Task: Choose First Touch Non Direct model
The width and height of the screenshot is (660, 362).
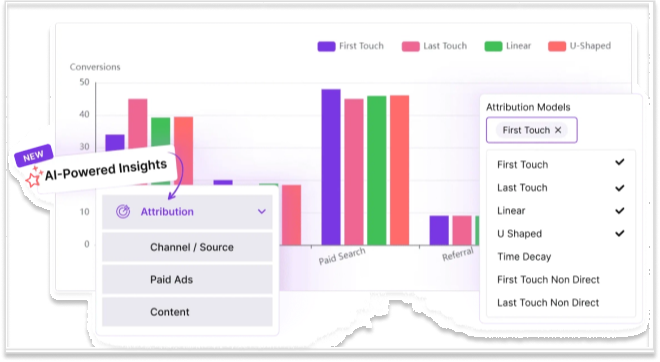Action: 548,279
